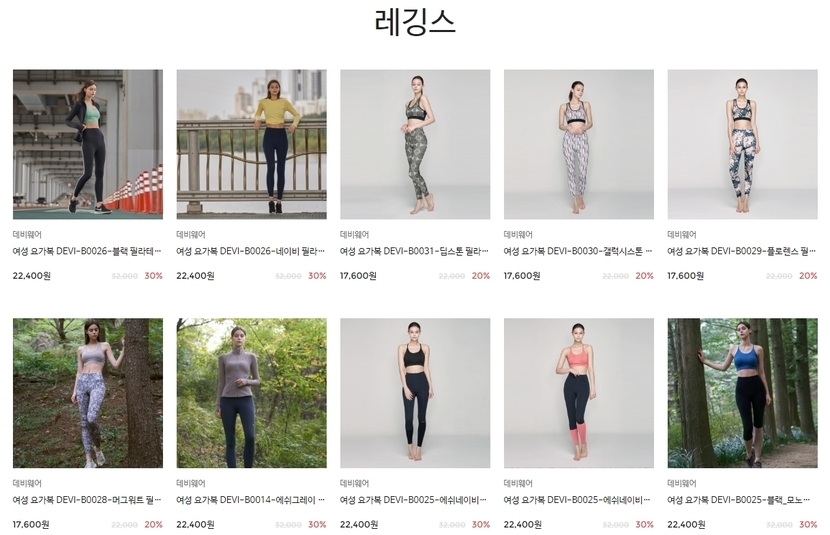Screen dimensions: 830x535
Task: Select the DEVI-B0029-플로렌스 product title
Action: pyautogui.click(x=741, y=251)
